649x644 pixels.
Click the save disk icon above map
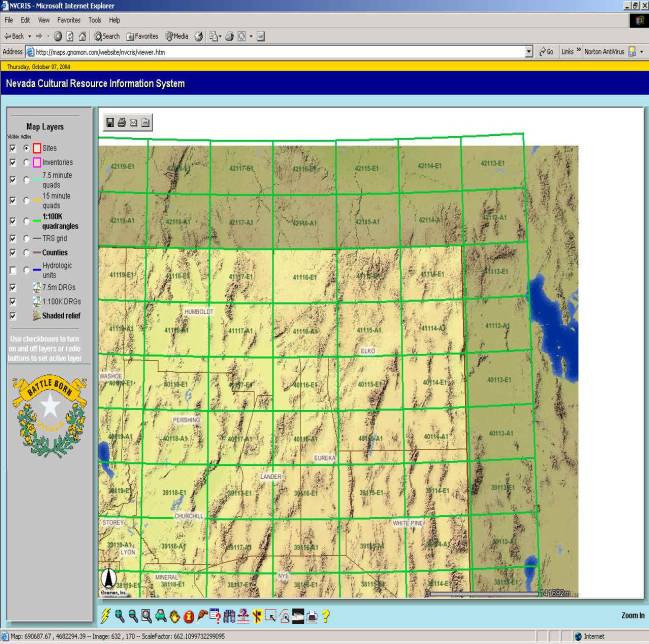(x=109, y=122)
